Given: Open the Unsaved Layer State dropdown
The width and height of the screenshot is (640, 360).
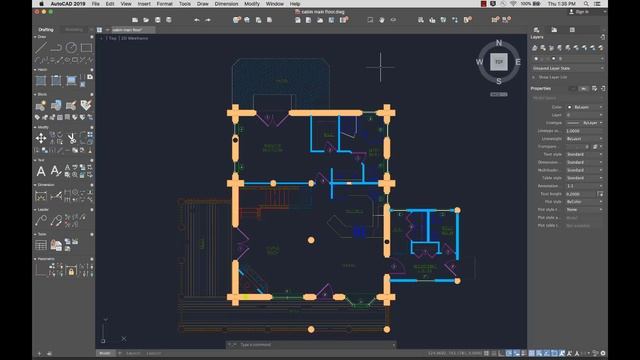Looking at the screenshot, I should pyautogui.click(x=568, y=68).
